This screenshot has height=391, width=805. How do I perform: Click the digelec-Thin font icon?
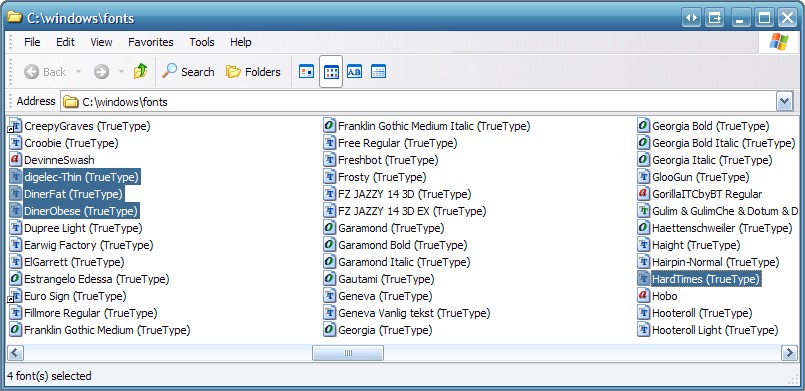15,177
